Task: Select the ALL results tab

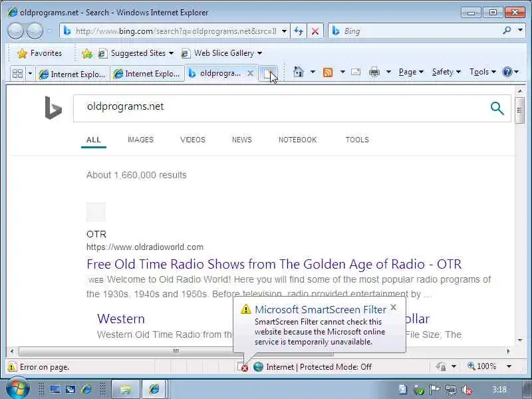Action: point(94,140)
